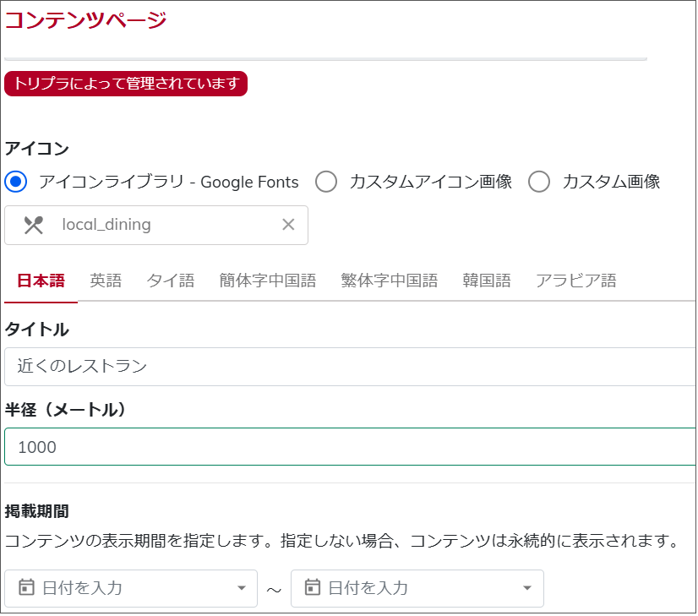Switch to the 繁体字中国語 tab
698x616 pixels.
[389, 281]
